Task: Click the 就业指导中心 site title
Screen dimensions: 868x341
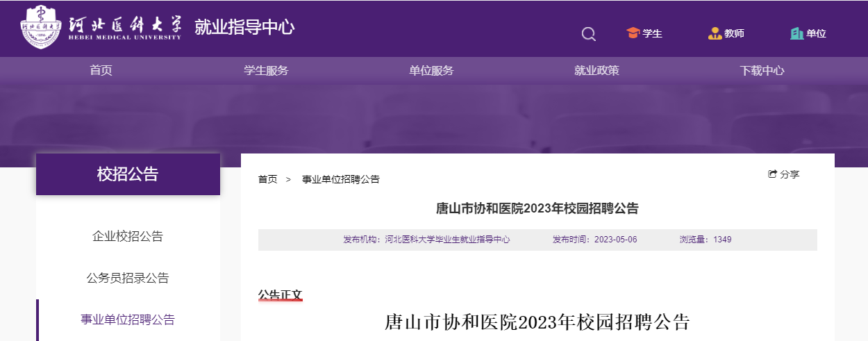Action: 244,28
